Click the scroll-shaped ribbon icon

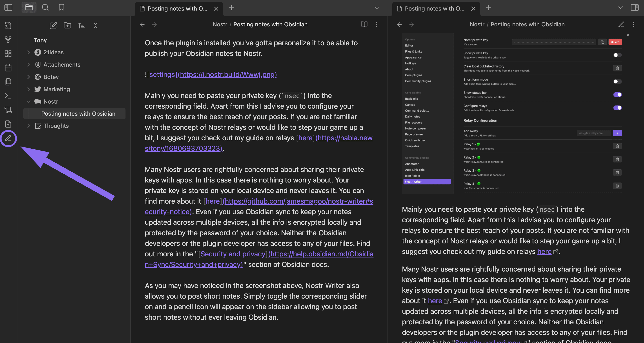[x=8, y=110]
